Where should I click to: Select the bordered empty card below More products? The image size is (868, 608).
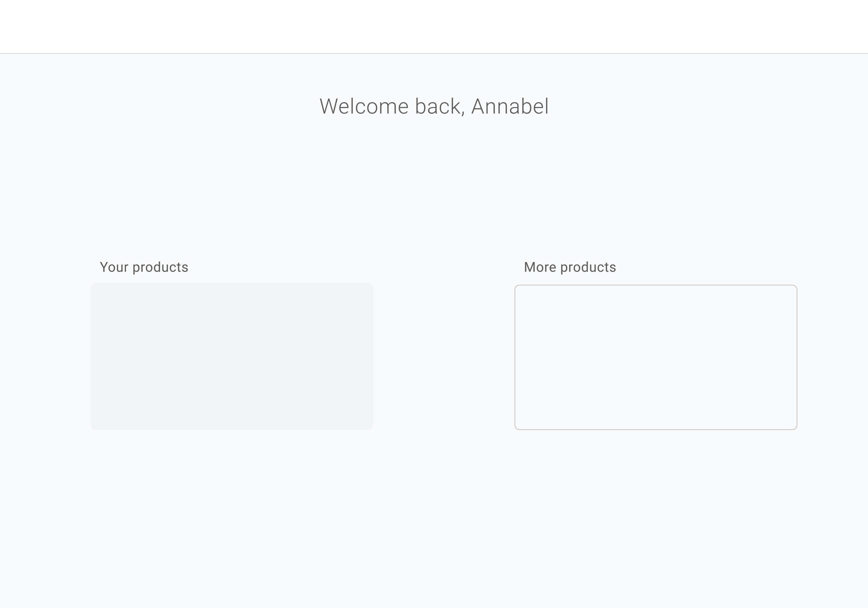tap(656, 357)
